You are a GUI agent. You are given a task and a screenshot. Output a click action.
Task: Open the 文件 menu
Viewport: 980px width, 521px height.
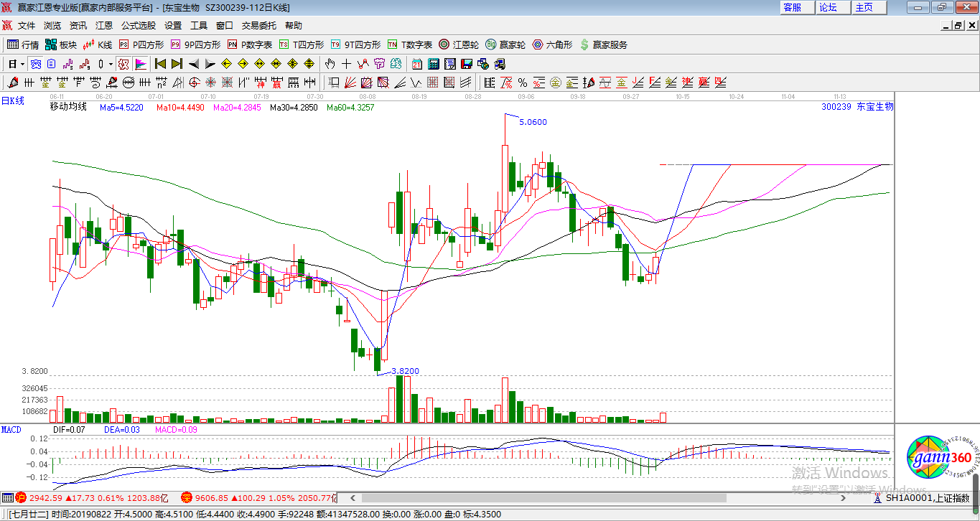pos(27,26)
